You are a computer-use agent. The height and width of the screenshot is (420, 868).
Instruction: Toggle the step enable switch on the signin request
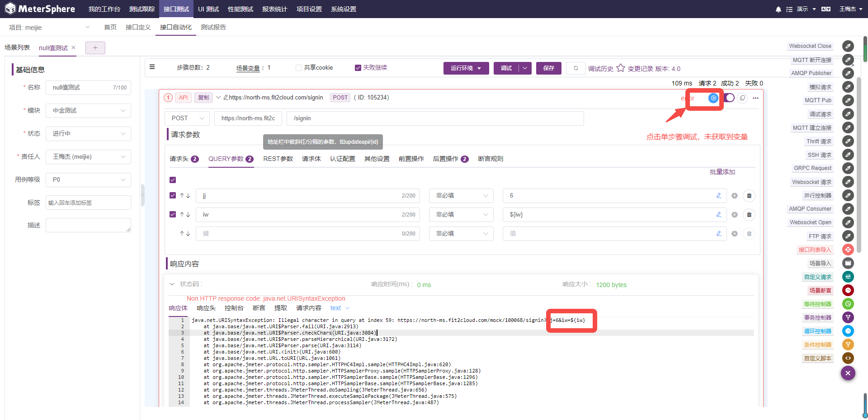coord(729,97)
